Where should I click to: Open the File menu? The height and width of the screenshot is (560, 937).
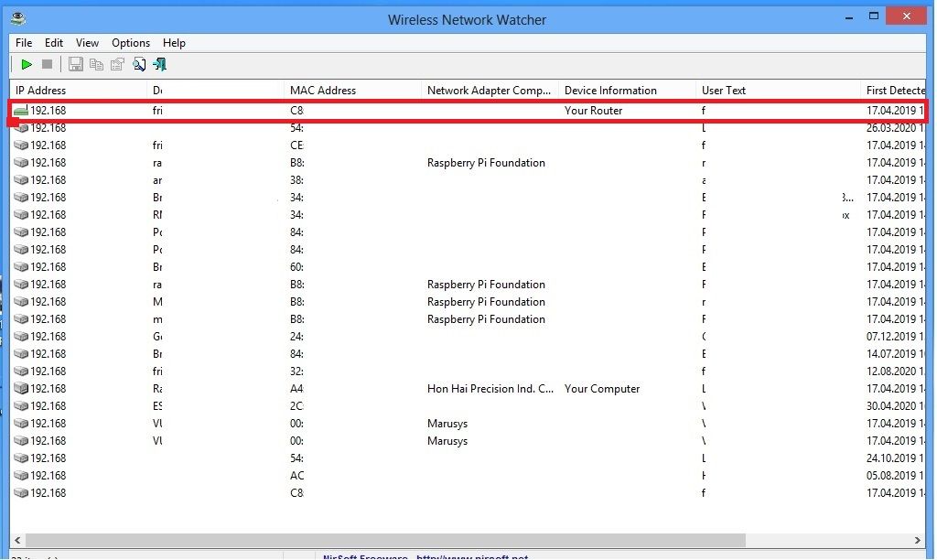24,43
